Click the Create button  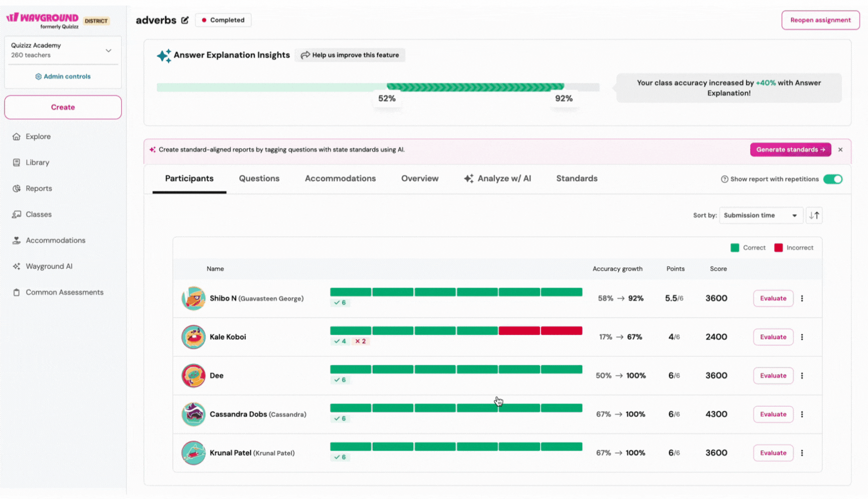click(63, 107)
